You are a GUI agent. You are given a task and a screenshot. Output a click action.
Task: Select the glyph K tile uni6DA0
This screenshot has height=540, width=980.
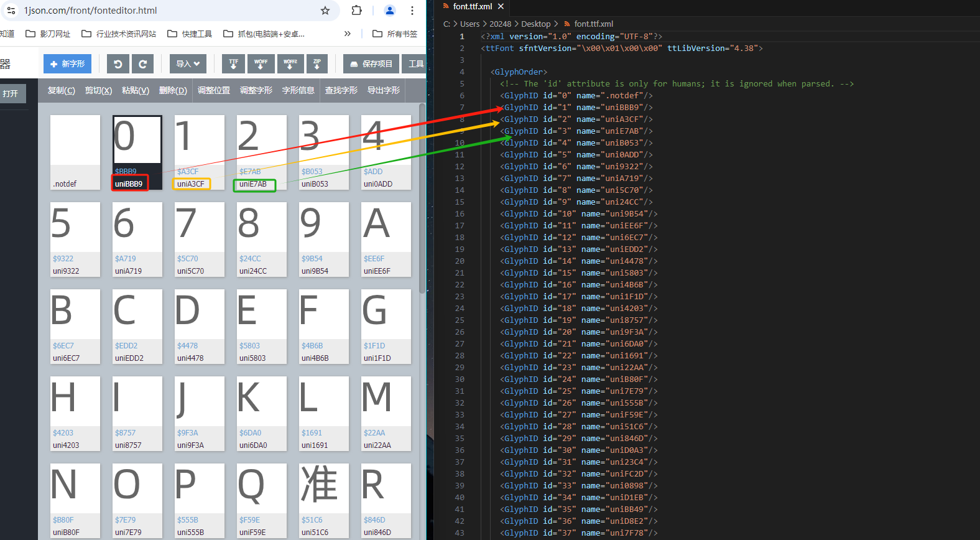262,414
